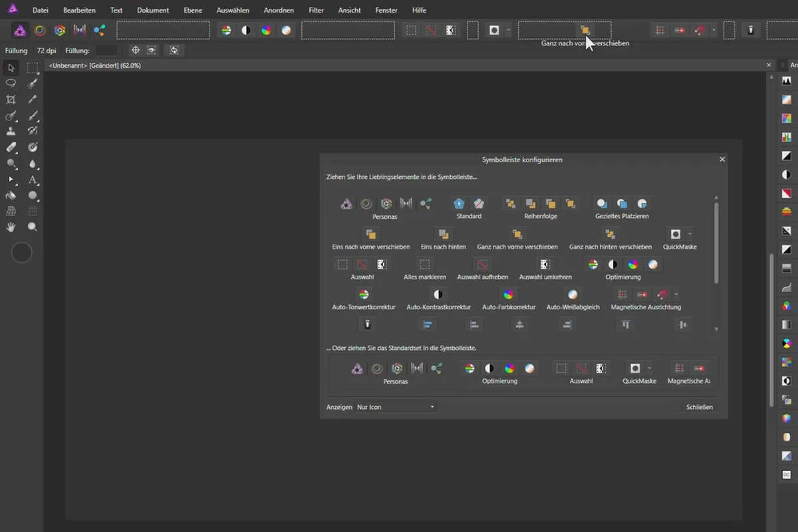Switch to Develop Persona in the top toolbar

[60, 31]
